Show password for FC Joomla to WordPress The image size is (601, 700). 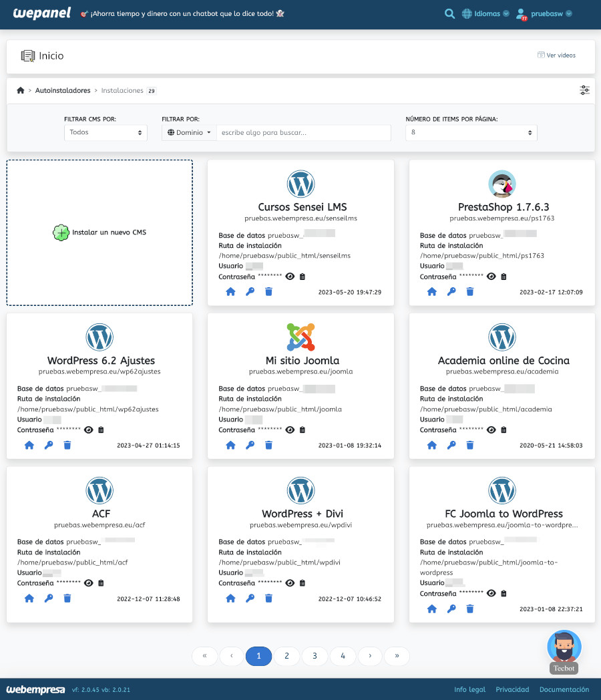coord(491,593)
